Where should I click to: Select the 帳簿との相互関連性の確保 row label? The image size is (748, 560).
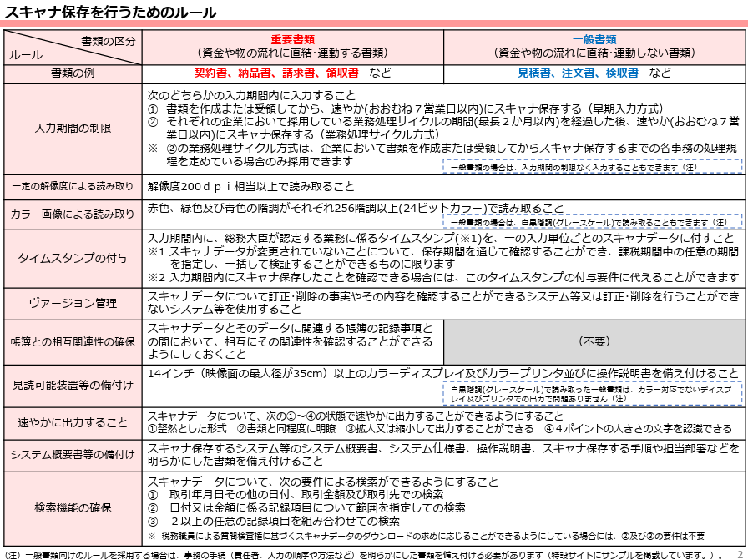(73, 342)
